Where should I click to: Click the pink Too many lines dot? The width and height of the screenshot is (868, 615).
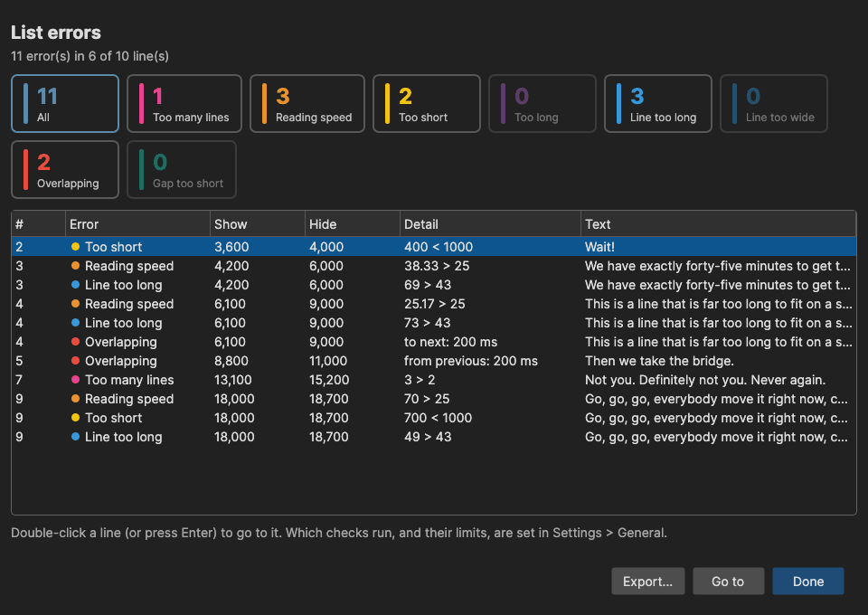click(x=75, y=379)
